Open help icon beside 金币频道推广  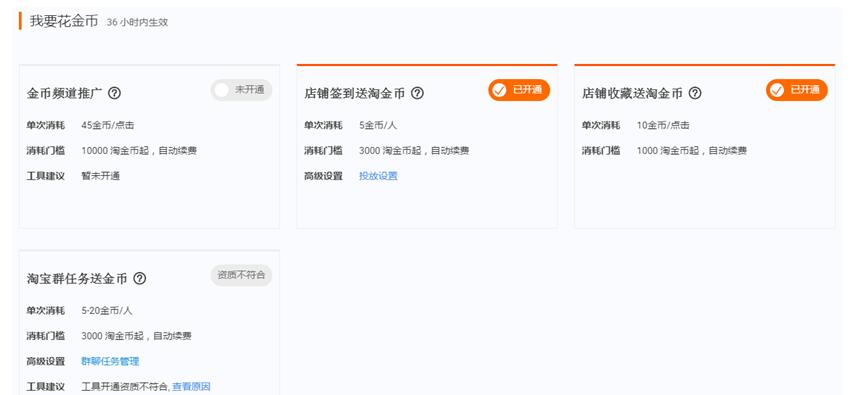114,93
